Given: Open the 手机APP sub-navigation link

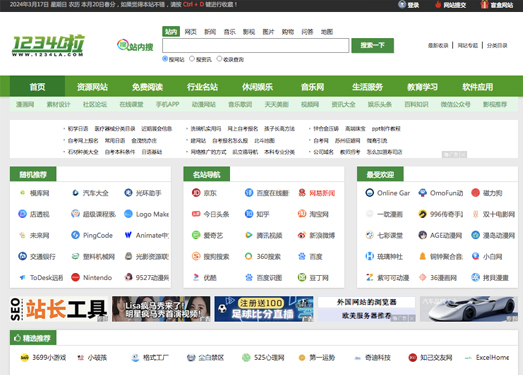Looking at the screenshot, I should pyautogui.click(x=167, y=104).
